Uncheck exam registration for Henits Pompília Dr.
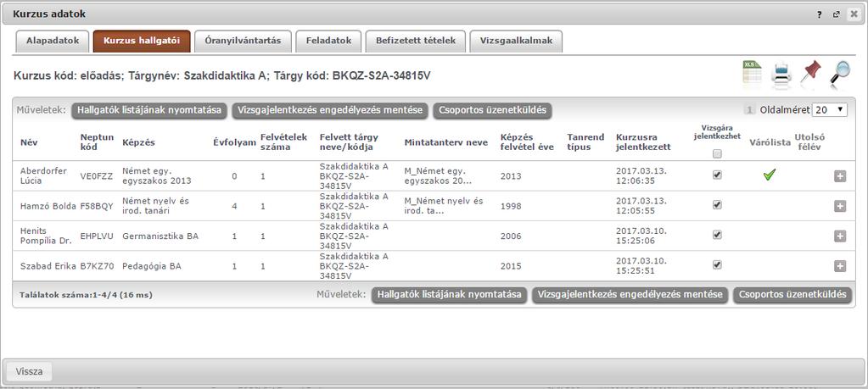 tap(718, 234)
